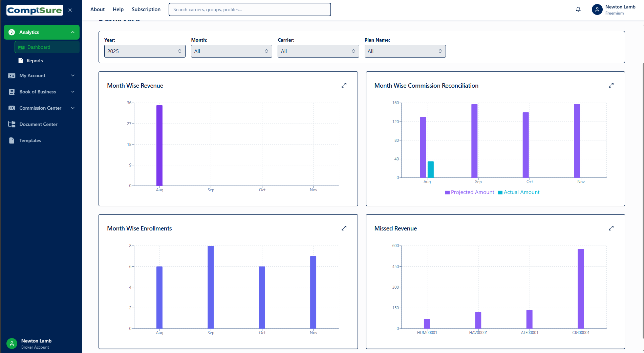
Task: Open the Document Center section
Action: pos(38,124)
